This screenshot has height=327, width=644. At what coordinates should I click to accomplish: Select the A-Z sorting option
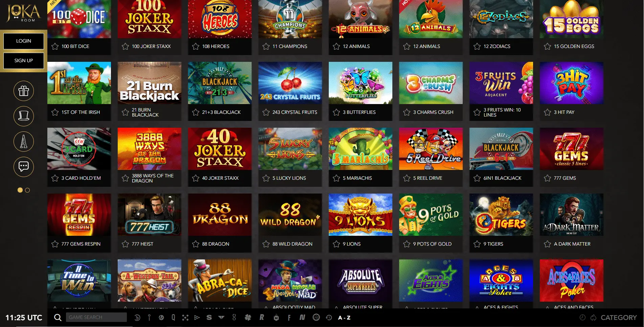[x=344, y=318]
